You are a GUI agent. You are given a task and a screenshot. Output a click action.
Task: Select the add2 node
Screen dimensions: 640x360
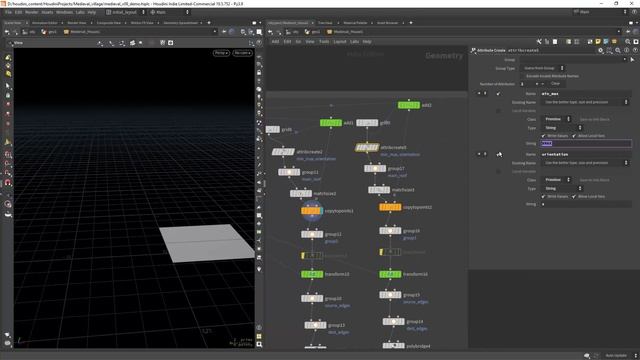pos(409,105)
